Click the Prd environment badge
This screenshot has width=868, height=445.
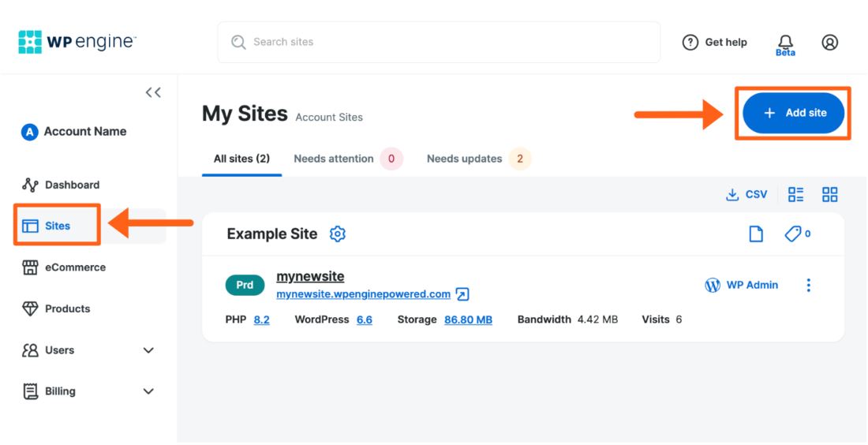tap(245, 285)
